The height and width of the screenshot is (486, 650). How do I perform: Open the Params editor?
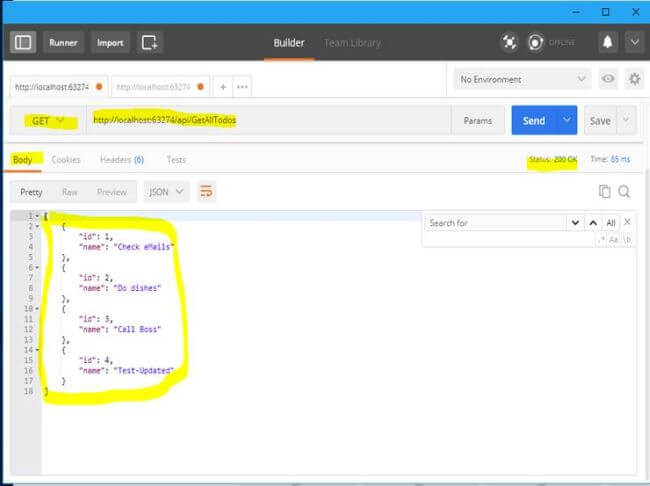(x=478, y=120)
